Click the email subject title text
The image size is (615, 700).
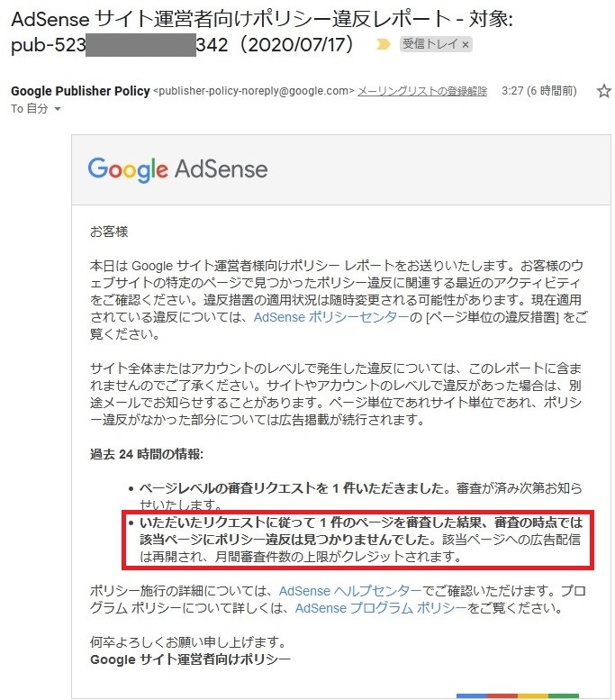(x=261, y=32)
